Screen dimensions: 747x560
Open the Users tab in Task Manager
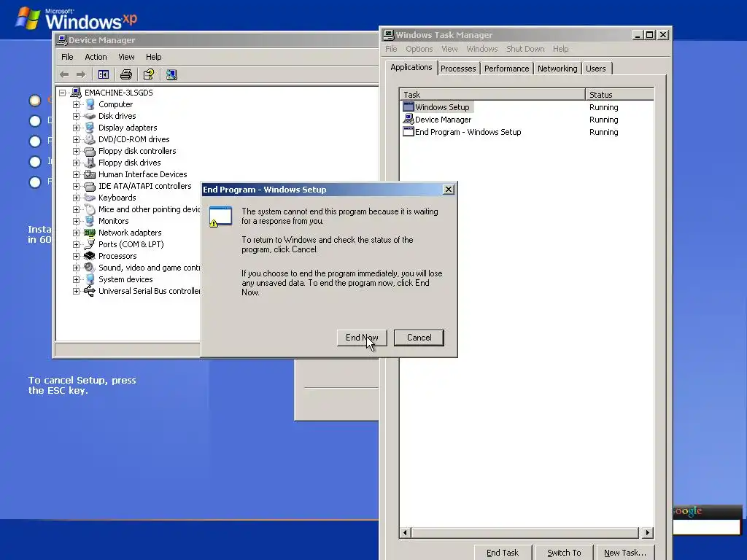pyautogui.click(x=596, y=69)
